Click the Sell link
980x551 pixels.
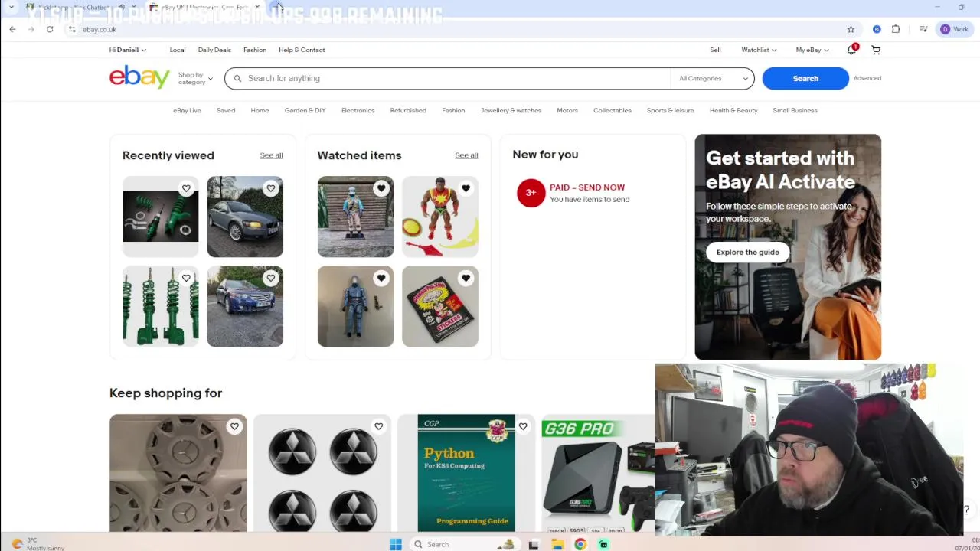pyautogui.click(x=715, y=50)
